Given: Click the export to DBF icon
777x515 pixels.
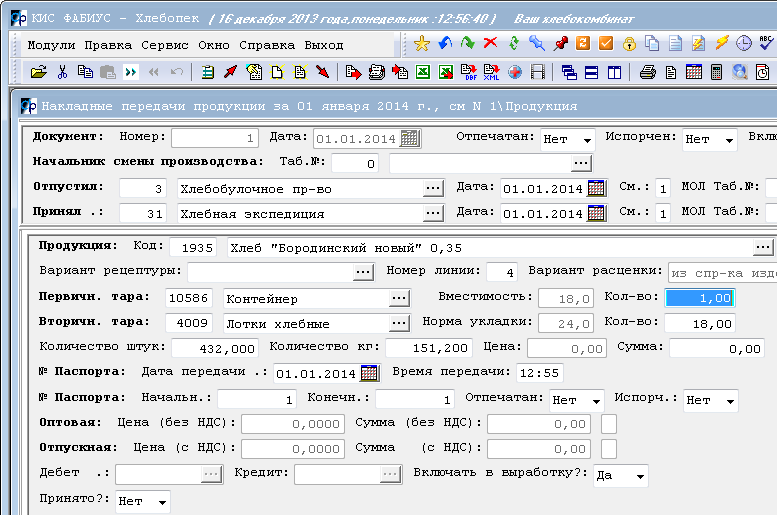Looking at the screenshot, I should pyautogui.click(x=469, y=72).
